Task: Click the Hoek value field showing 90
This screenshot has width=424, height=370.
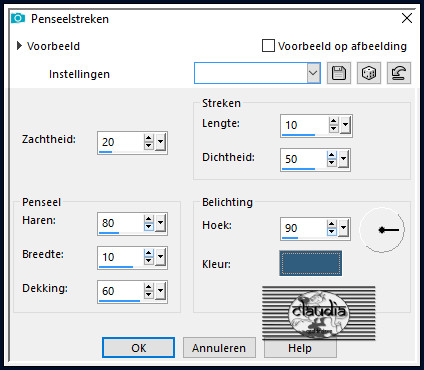Action: coord(304,228)
